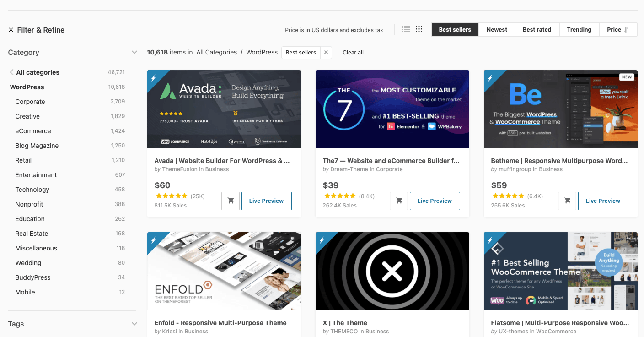
Task: Filter by BuddyPress category
Action: click(33, 277)
